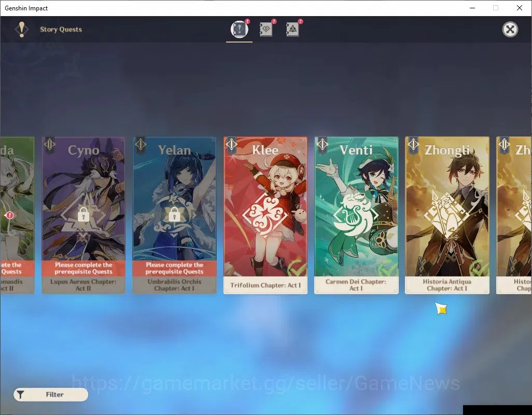Select the partially visible rightmost Zhongli card
The image size is (532, 415).
(514, 215)
